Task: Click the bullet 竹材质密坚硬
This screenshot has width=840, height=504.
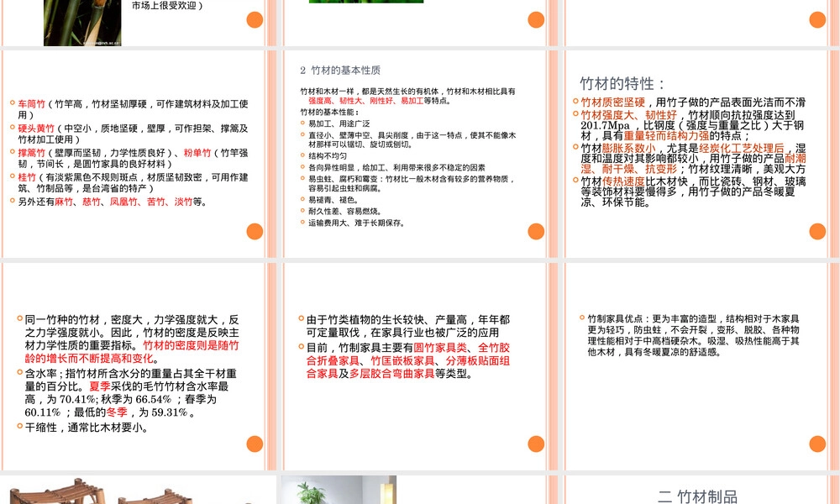Action: (693, 102)
